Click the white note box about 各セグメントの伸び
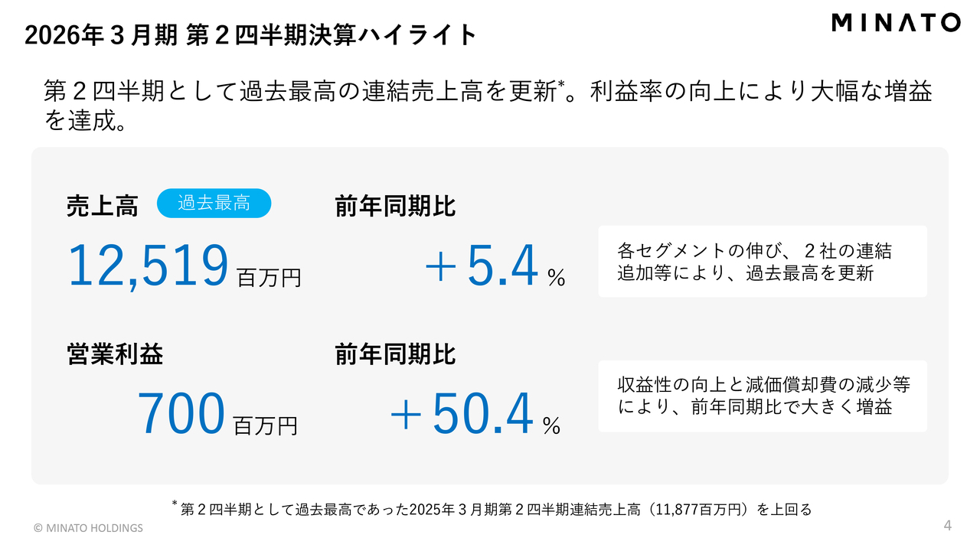The width and height of the screenshot is (980, 551). (762, 262)
